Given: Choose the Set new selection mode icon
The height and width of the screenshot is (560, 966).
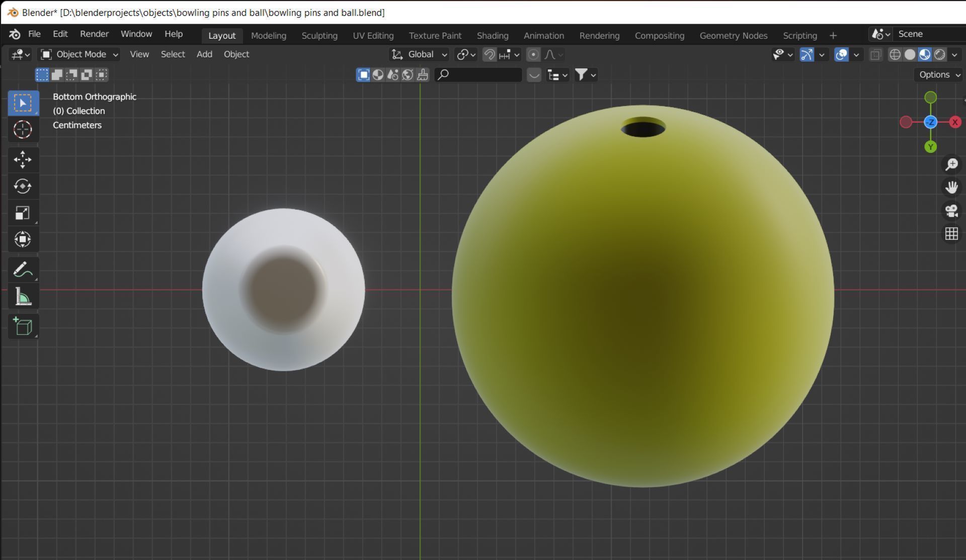Looking at the screenshot, I should click(42, 75).
